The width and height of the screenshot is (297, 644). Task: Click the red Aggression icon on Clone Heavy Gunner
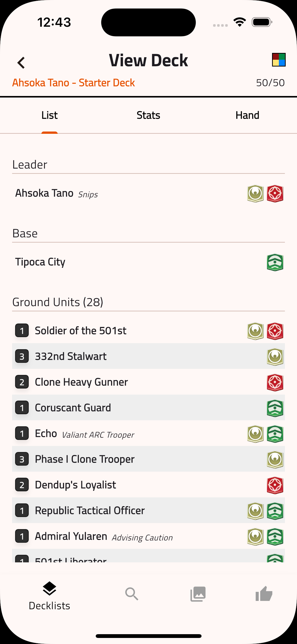(x=275, y=382)
